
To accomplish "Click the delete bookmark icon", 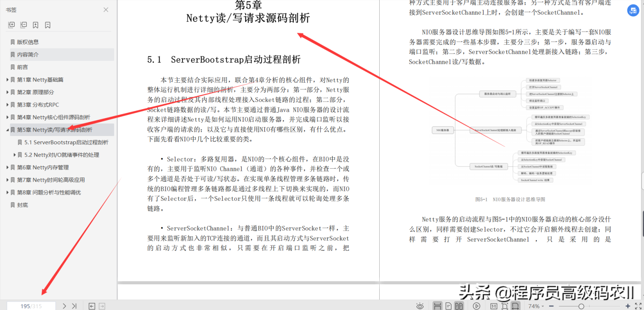I will (x=47, y=25).
